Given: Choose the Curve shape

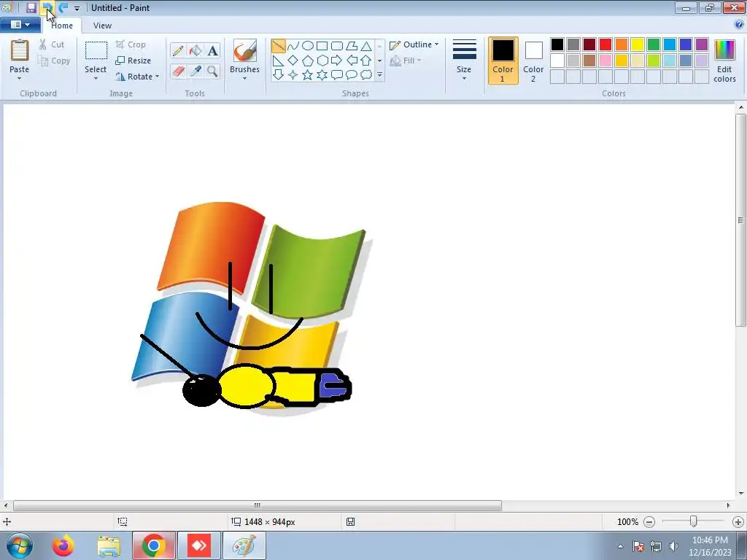Looking at the screenshot, I should click(x=293, y=46).
